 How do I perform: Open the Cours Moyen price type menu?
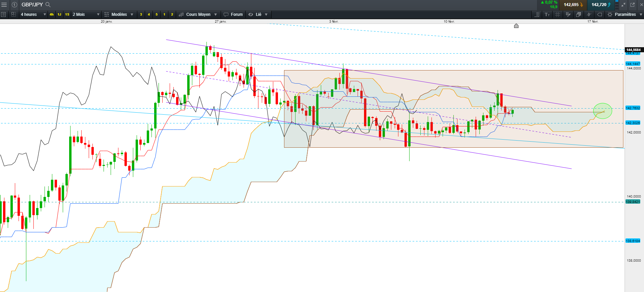click(198, 14)
